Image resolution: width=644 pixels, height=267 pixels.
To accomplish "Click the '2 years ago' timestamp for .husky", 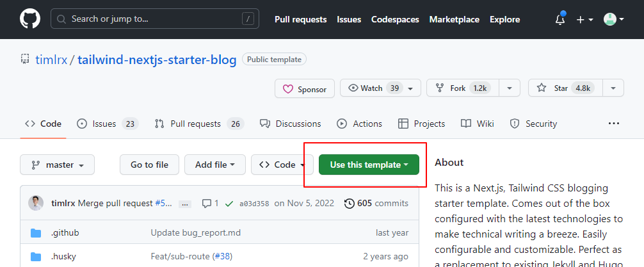I will pos(385,257).
